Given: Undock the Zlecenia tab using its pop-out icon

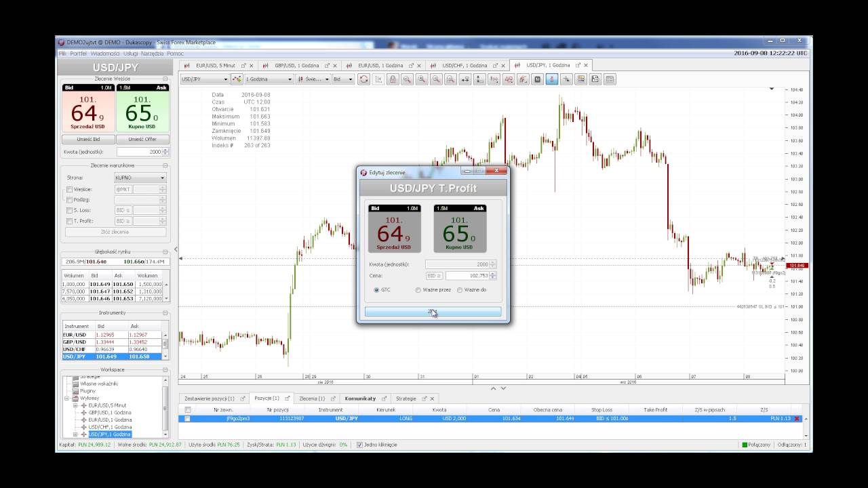Looking at the screenshot, I should click(332, 399).
